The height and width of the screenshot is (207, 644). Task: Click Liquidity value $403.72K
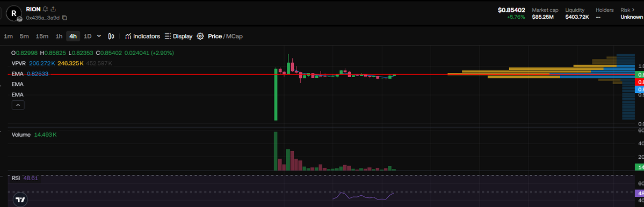(577, 17)
